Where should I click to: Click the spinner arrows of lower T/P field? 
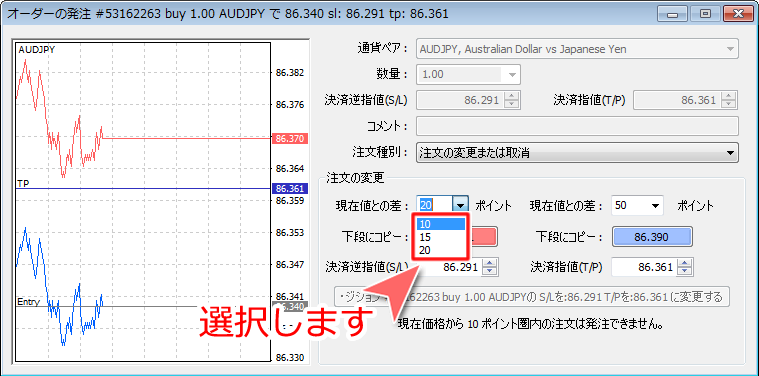684,267
